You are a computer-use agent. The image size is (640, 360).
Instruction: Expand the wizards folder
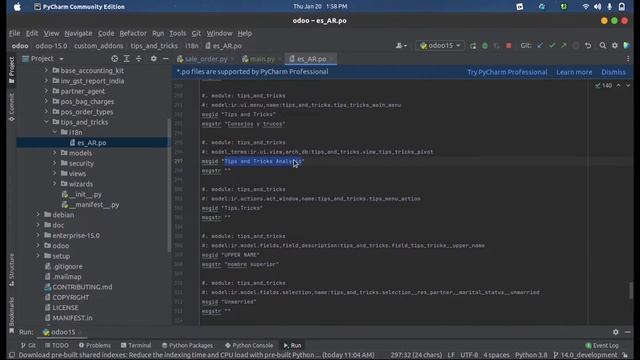55,184
